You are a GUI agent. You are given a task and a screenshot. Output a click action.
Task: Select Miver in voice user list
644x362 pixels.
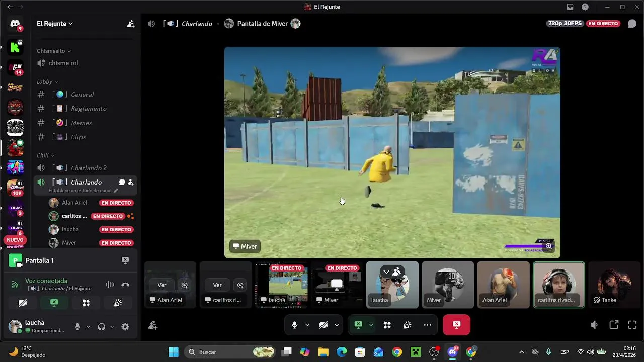click(x=91, y=243)
